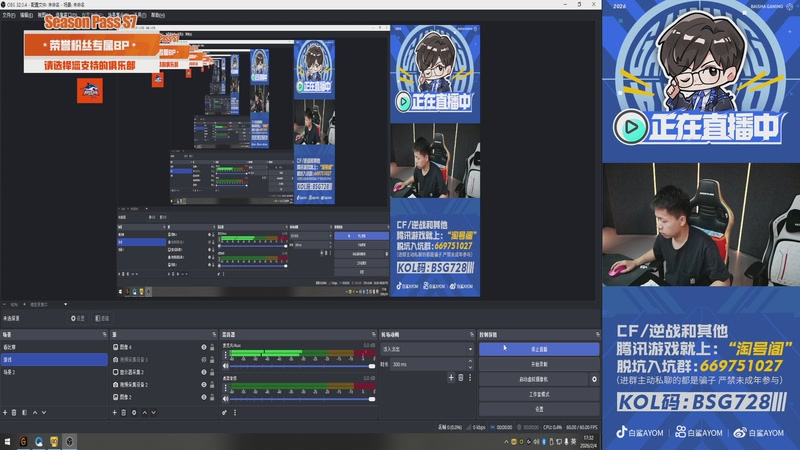
Task: Open source properties gear in Sources toolbar
Action: point(134,412)
